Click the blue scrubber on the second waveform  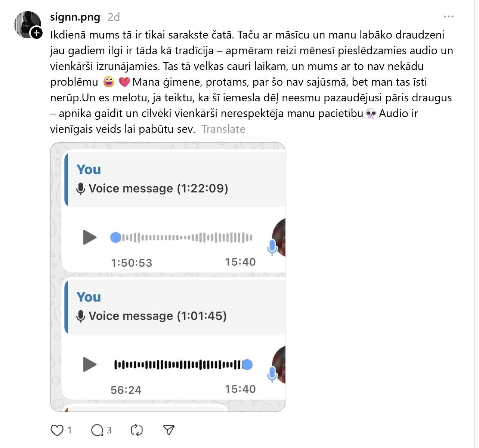tap(247, 365)
